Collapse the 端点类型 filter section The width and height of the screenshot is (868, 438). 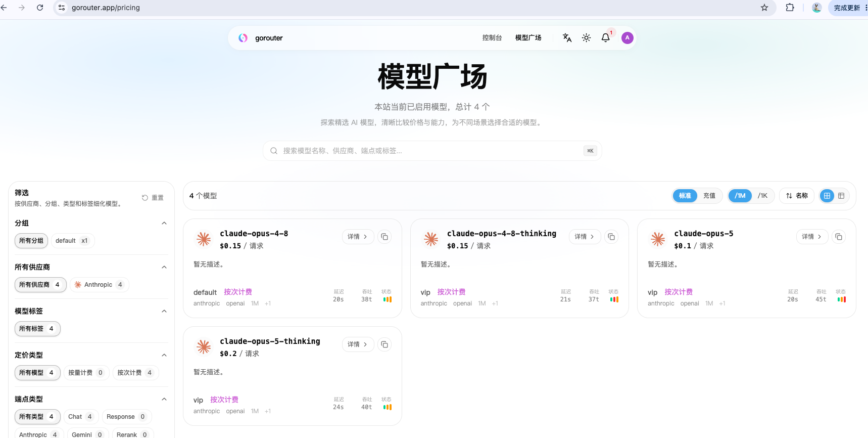tap(164, 399)
